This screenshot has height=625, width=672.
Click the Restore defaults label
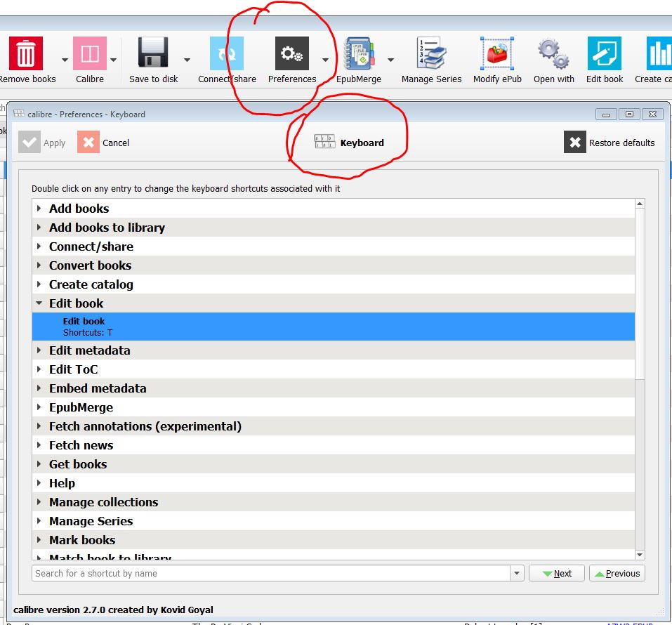[x=622, y=143]
